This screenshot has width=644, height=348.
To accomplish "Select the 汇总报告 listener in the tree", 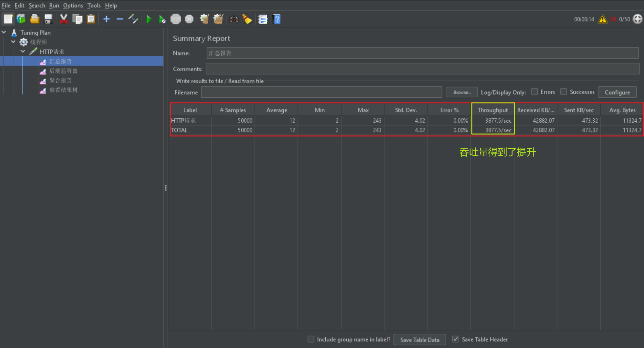I will click(x=60, y=61).
